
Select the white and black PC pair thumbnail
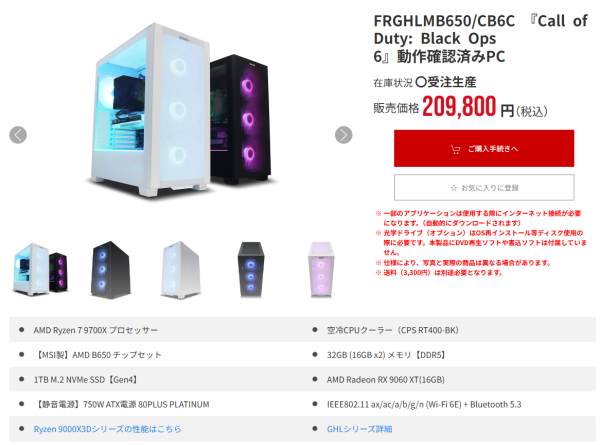(40, 269)
